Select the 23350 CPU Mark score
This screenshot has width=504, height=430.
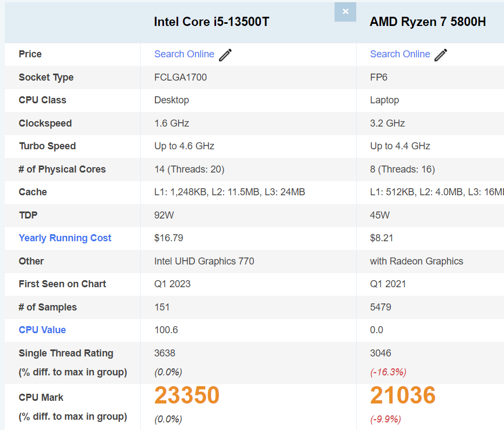point(187,395)
